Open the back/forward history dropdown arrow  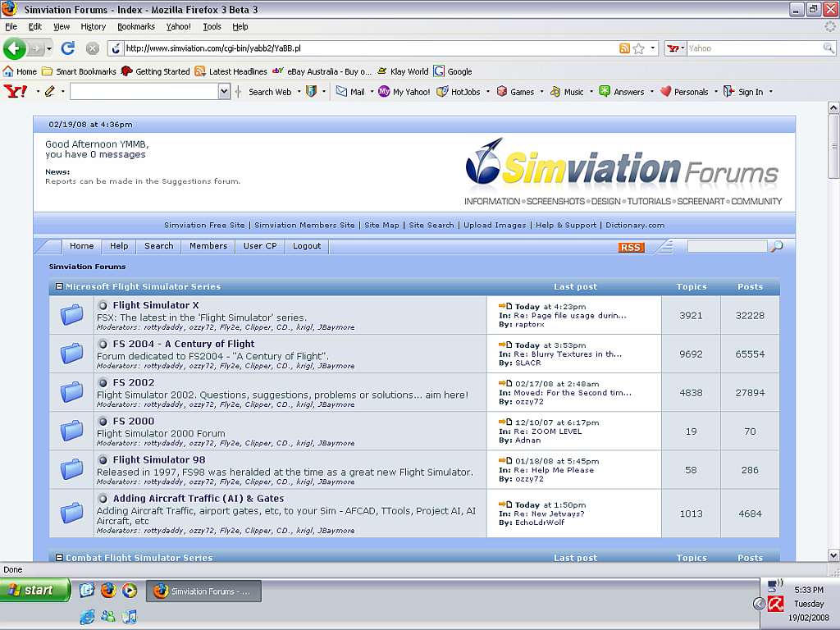point(48,48)
